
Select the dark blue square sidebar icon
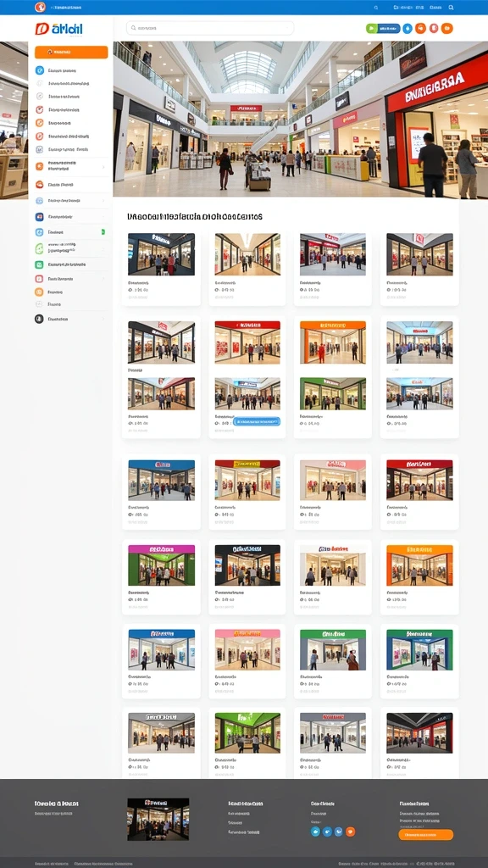[x=39, y=217]
